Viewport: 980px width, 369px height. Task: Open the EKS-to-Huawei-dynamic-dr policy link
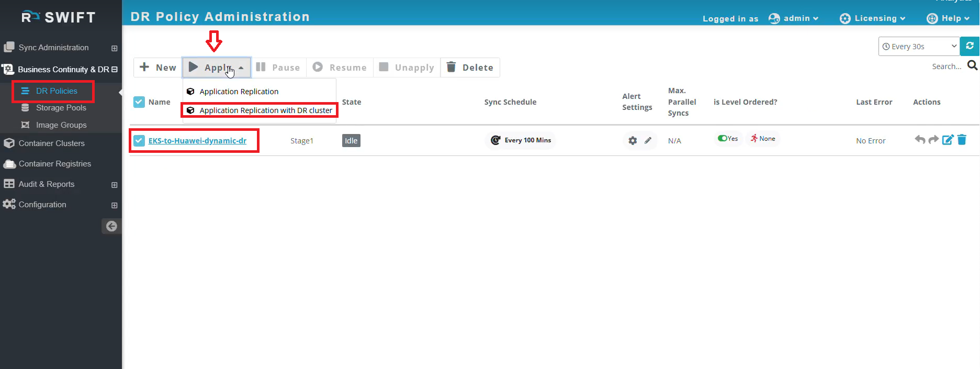[x=197, y=141]
